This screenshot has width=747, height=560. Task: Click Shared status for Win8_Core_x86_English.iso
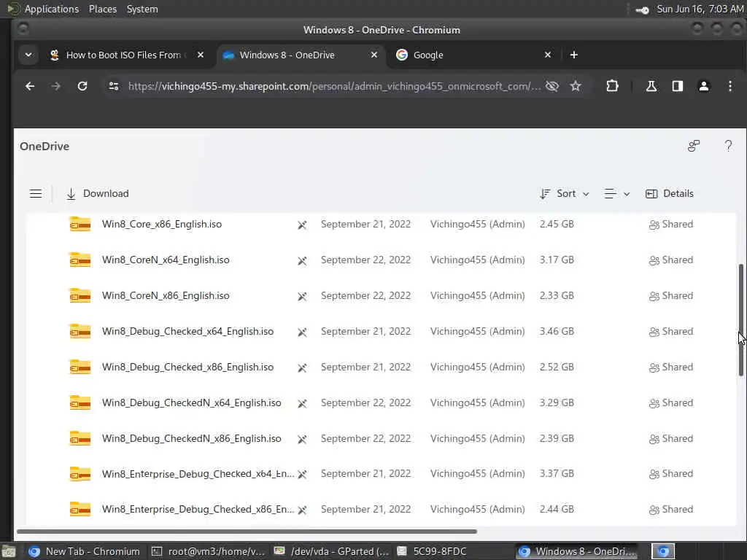tap(671, 225)
